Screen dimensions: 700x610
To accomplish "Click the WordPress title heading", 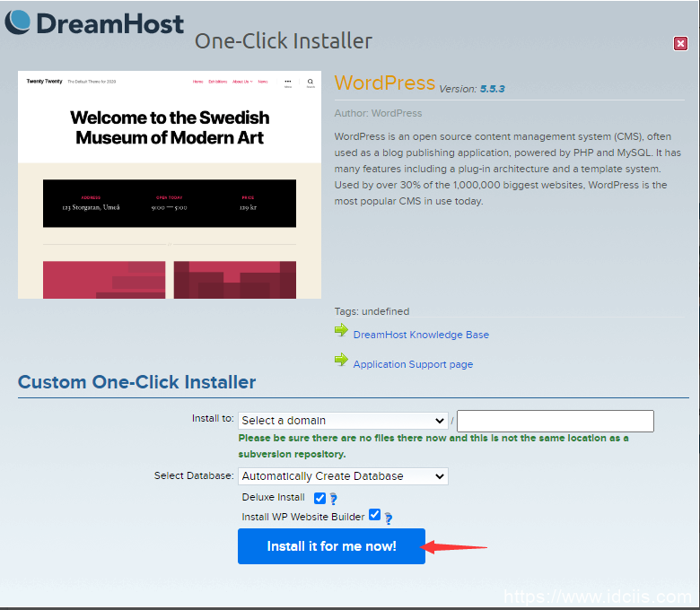I will coord(384,83).
